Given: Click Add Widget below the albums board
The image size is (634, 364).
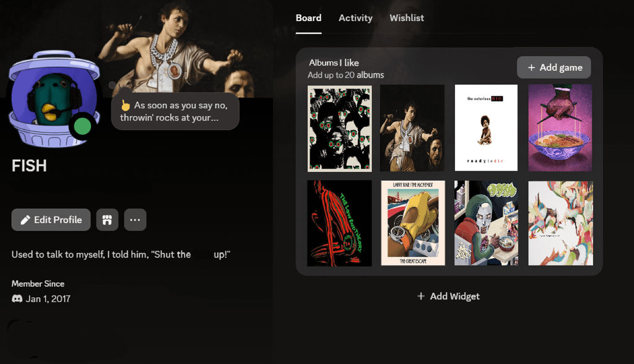Looking at the screenshot, I should coord(448,296).
